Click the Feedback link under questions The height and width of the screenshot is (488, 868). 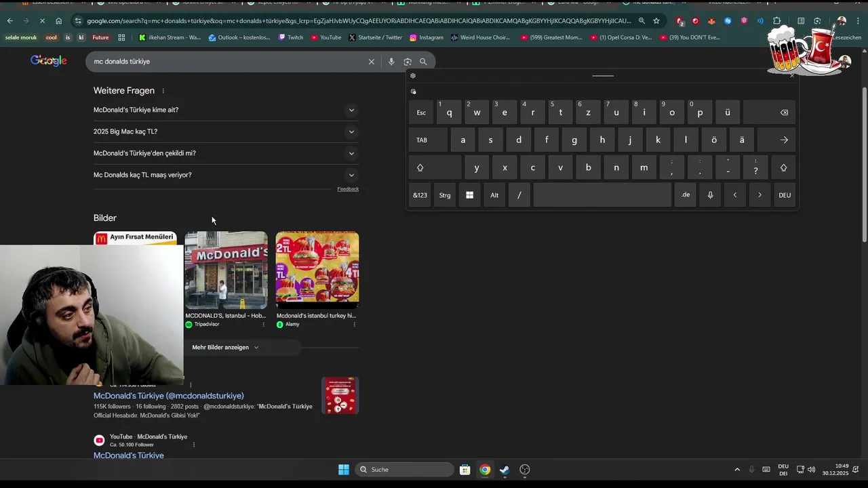[348, 189]
